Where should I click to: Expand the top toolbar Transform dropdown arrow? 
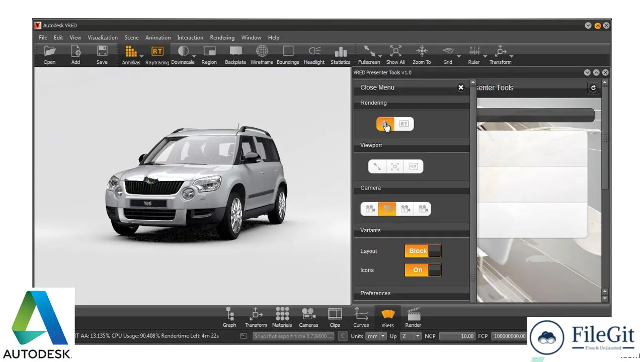512,56
